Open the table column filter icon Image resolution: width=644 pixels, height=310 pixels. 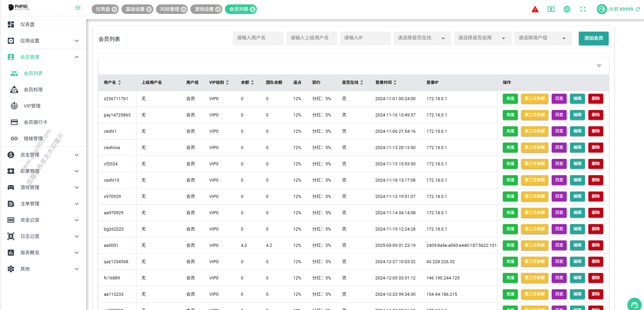click(x=599, y=66)
